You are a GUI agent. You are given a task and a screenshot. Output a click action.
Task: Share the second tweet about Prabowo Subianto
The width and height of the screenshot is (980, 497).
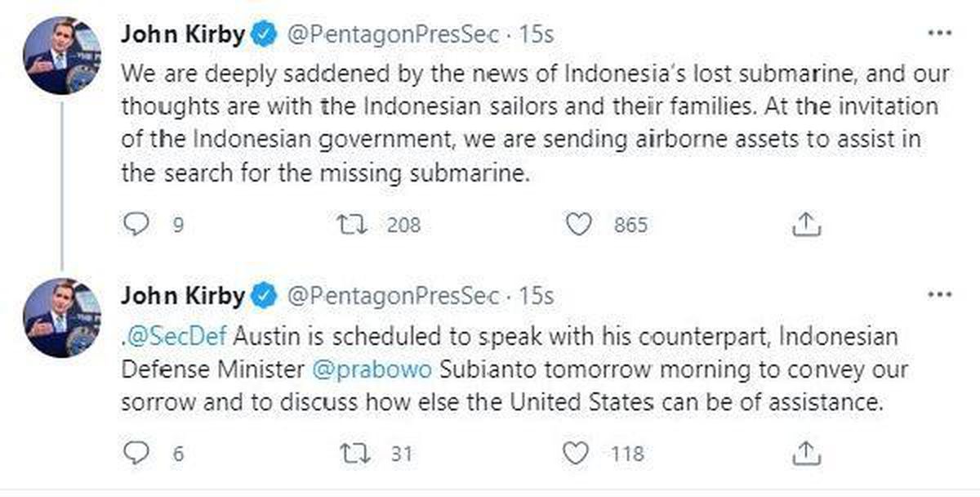(x=804, y=450)
